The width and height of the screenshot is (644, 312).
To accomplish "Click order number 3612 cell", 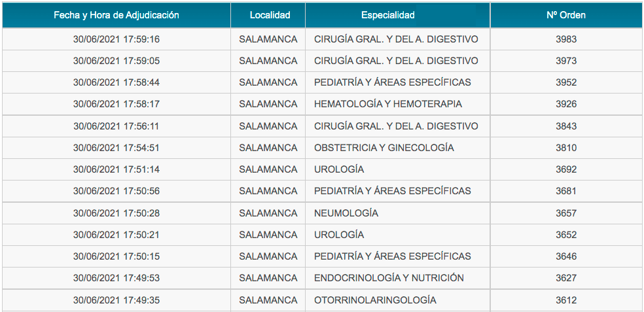I will pos(566,300).
